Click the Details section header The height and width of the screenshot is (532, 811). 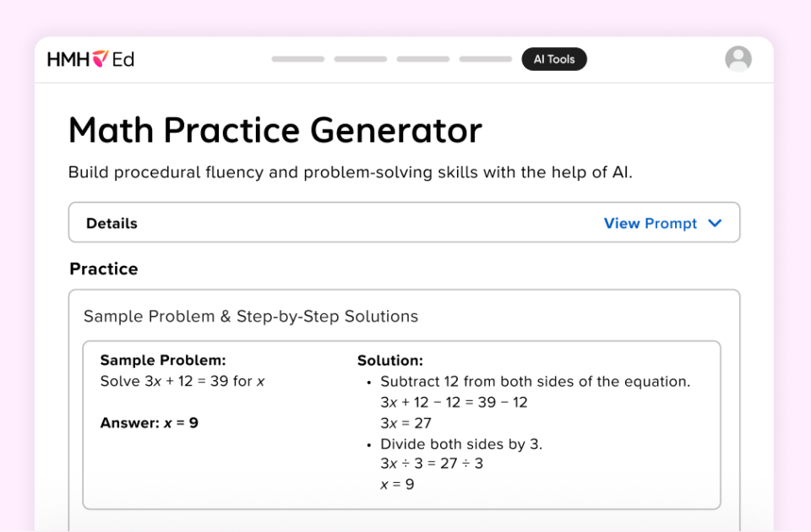(x=111, y=223)
